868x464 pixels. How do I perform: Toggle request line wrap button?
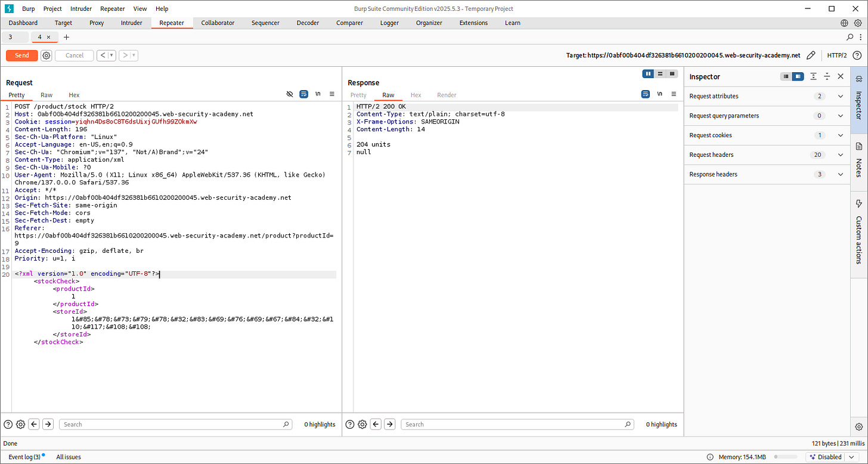[304, 94]
